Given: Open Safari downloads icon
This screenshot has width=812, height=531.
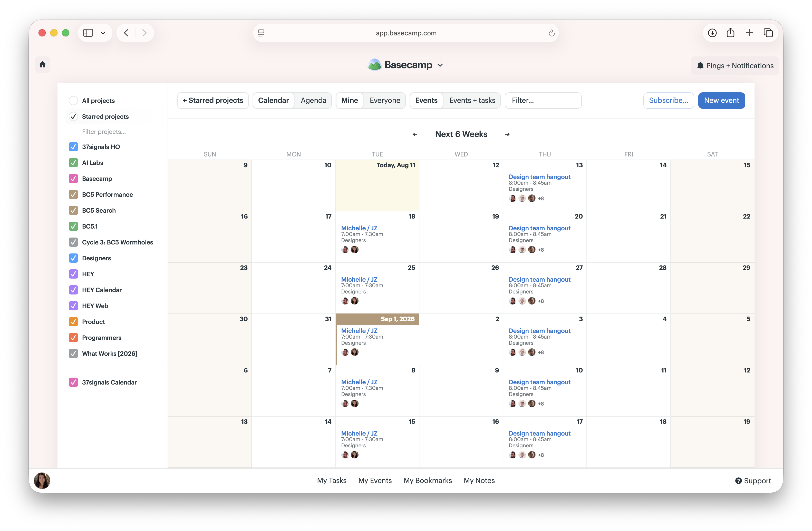Looking at the screenshot, I should click(x=712, y=33).
